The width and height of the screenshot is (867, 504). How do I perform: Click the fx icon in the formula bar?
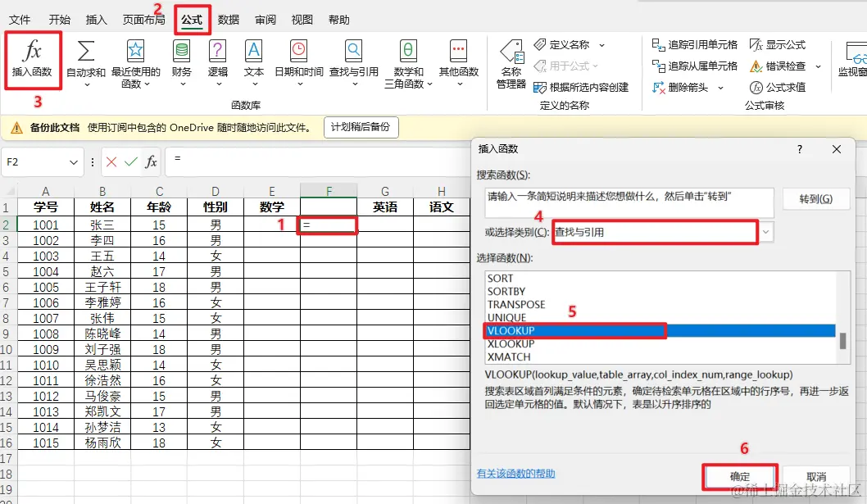click(x=151, y=162)
